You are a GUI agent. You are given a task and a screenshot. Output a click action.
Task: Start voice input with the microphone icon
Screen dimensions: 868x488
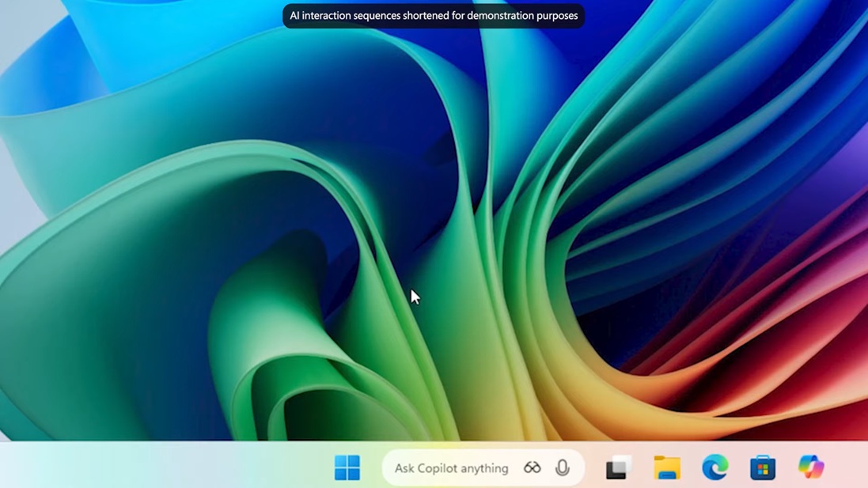tap(562, 467)
